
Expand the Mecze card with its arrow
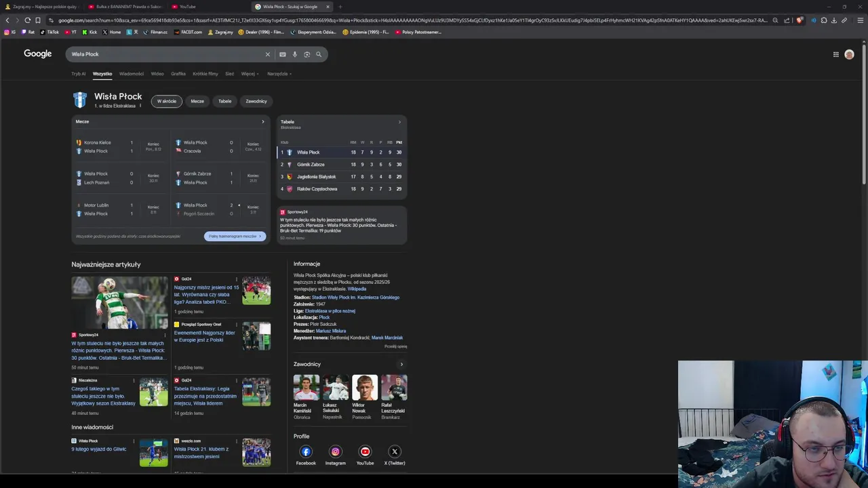pyautogui.click(x=263, y=122)
